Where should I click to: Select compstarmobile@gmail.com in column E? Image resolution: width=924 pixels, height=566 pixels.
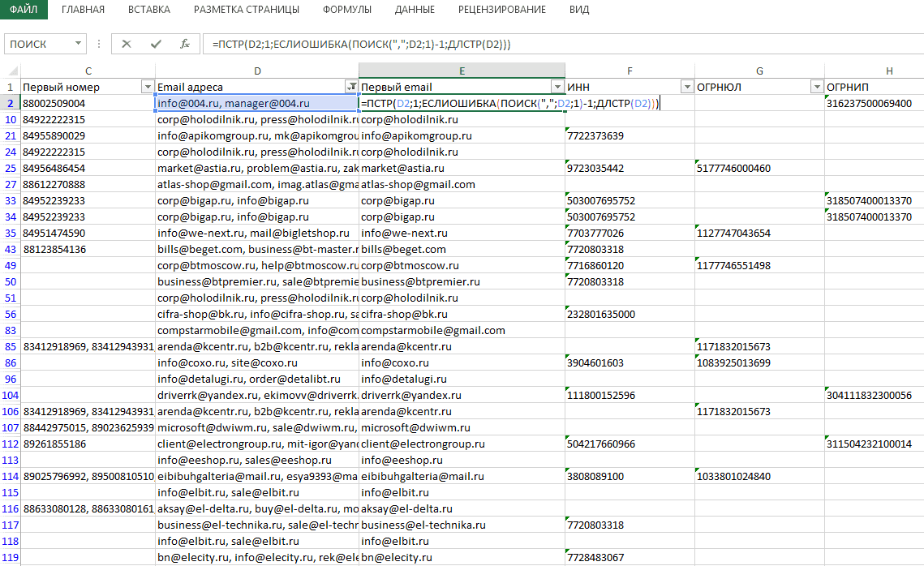tap(462, 330)
